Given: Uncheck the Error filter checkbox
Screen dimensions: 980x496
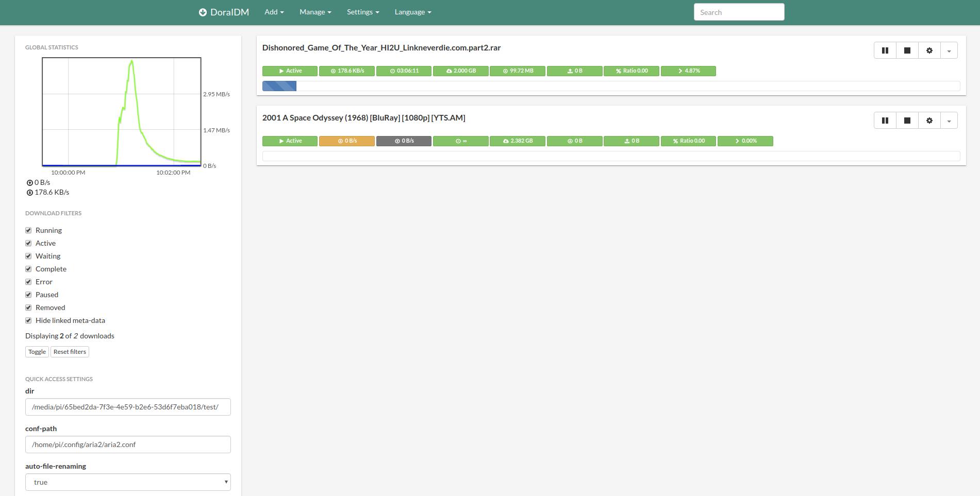Looking at the screenshot, I should coord(28,282).
